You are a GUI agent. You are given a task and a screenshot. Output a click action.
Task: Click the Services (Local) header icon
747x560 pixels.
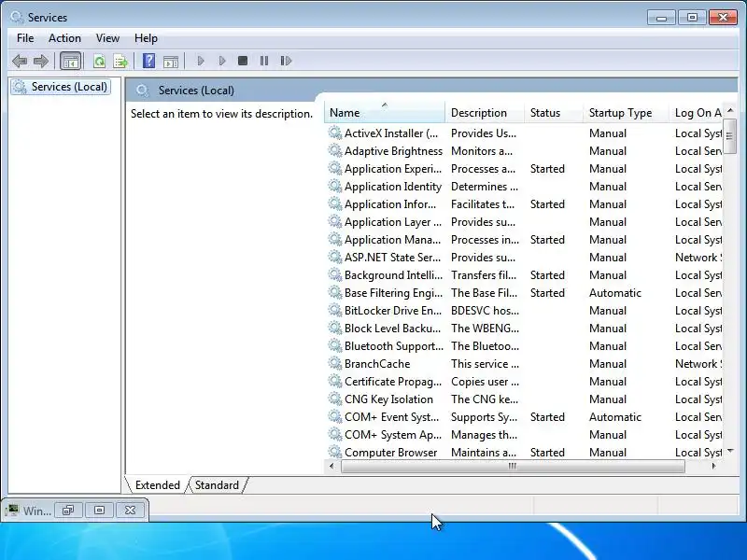coord(142,90)
